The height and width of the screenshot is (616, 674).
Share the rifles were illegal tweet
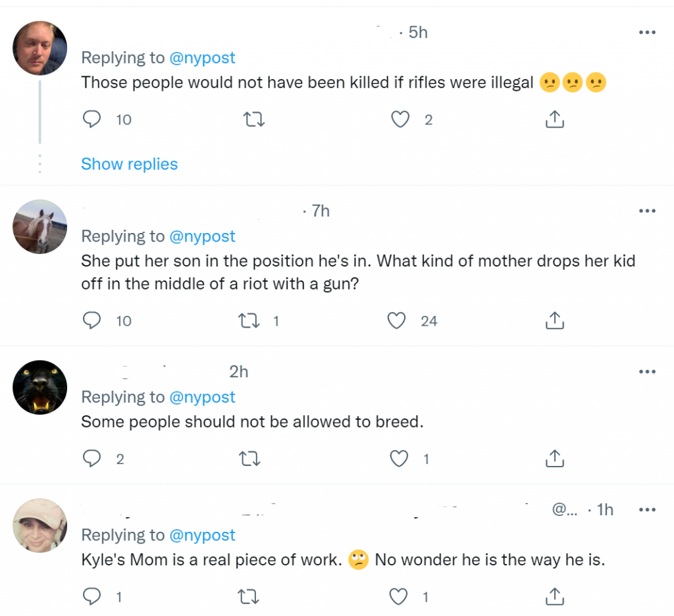pos(554,119)
